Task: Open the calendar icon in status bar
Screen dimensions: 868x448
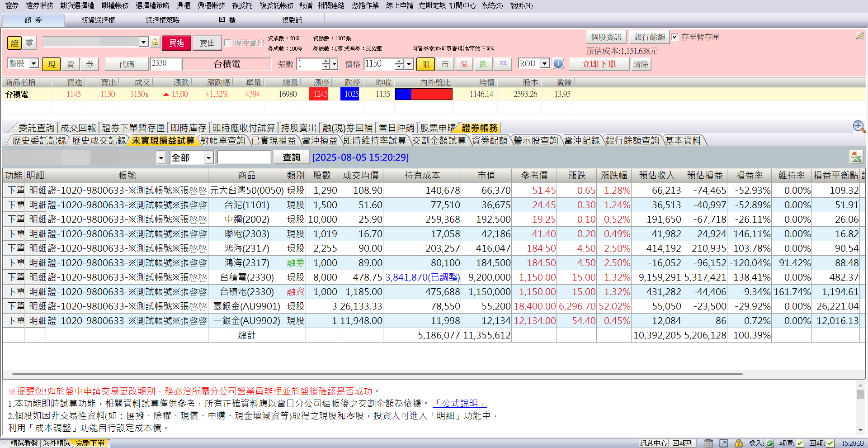Action: click(708, 443)
